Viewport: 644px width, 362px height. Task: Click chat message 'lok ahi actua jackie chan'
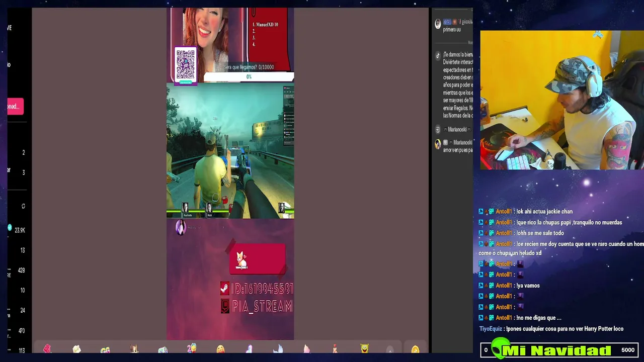(544, 212)
